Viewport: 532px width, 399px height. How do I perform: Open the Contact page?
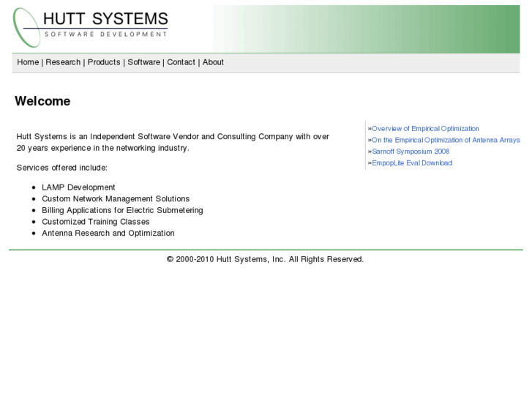(x=181, y=62)
